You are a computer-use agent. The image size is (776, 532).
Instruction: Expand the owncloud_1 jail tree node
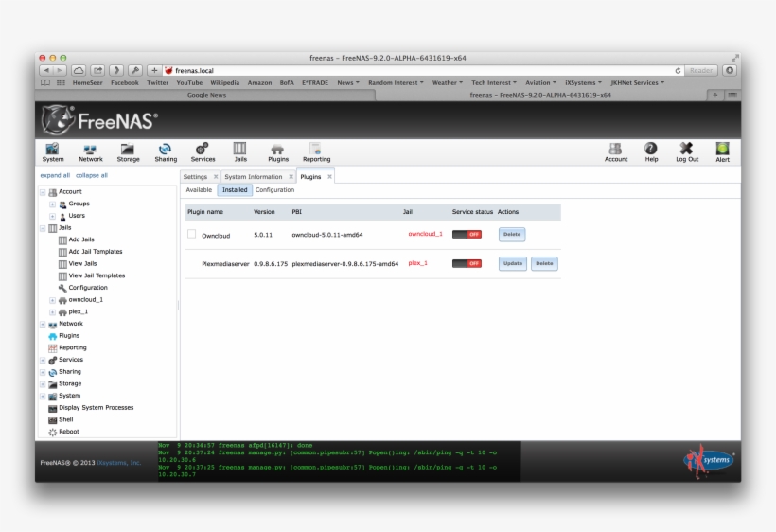[52, 300]
